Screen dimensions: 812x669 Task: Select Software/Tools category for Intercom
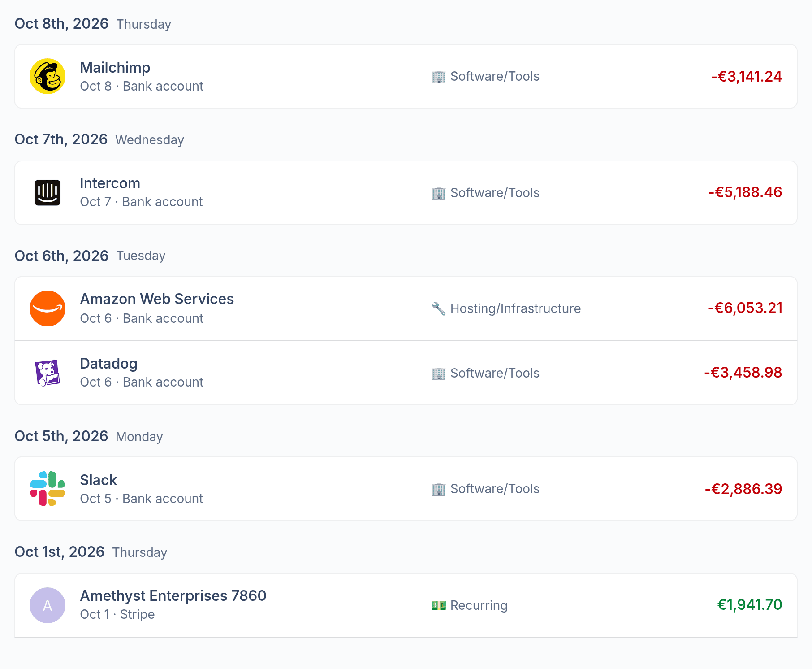495,193
